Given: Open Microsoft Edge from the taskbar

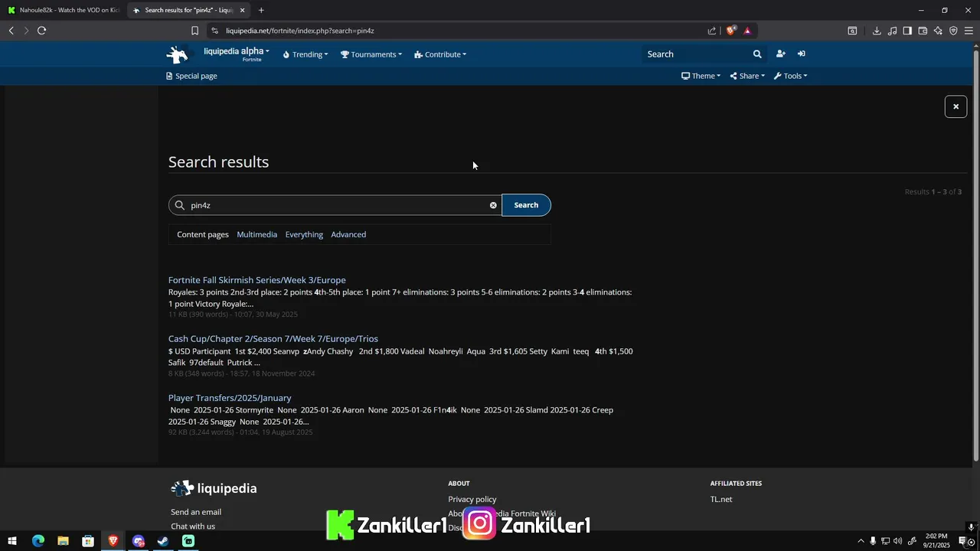Looking at the screenshot, I should tap(38, 541).
